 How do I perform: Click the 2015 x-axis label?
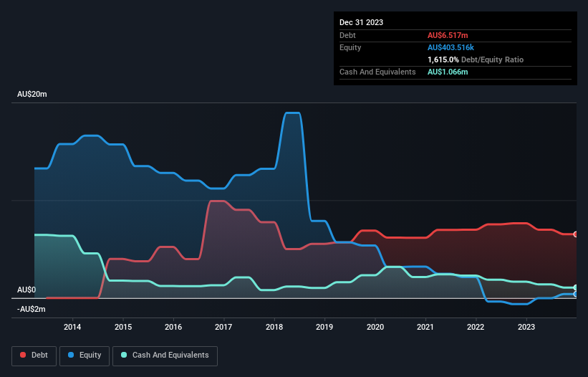click(x=123, y=327)
